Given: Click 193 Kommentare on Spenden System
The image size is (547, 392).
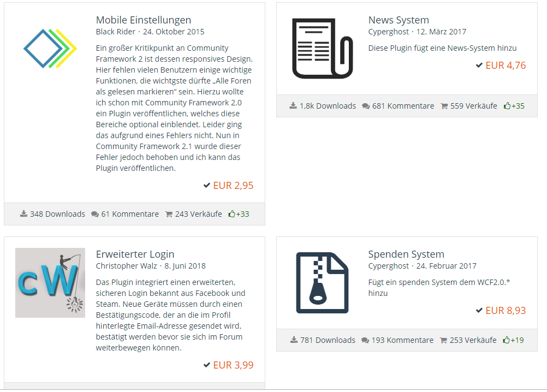Looking at the screenshot, I should (x=402, y=340).
